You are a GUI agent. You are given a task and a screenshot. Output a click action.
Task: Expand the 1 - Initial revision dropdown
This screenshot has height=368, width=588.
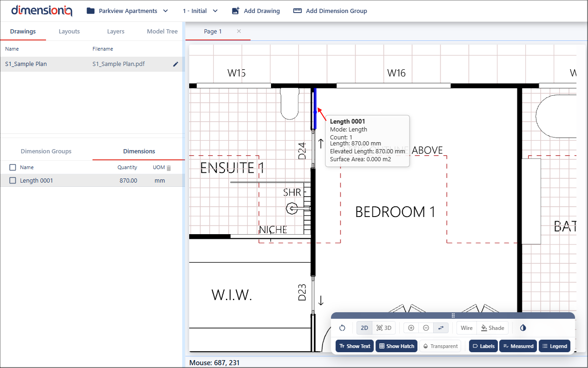coord(200,11)
